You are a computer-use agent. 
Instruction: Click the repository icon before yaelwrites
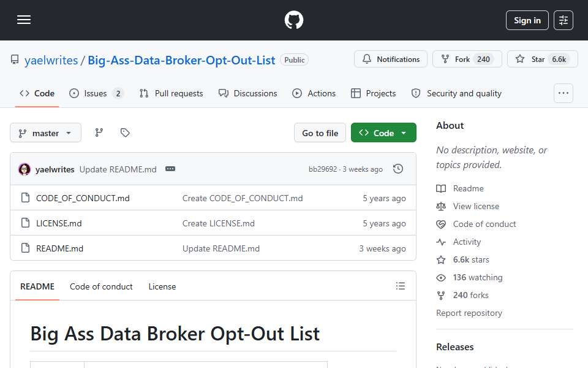[x=15, y=59]
